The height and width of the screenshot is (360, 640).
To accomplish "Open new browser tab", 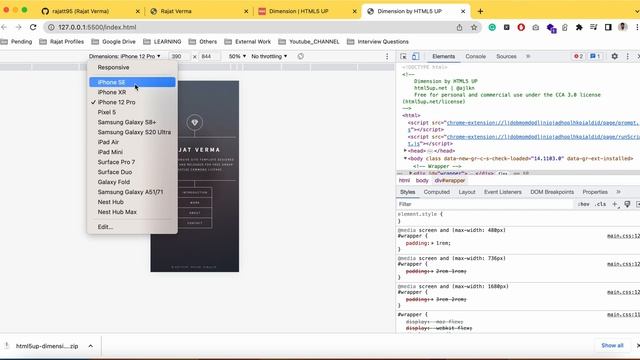I will pyautogui.click(x=480, y=11).
